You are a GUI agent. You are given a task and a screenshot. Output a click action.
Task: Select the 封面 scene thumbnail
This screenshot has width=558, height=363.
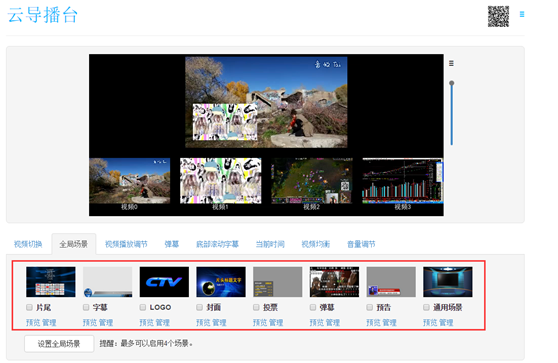click(221, 282)
